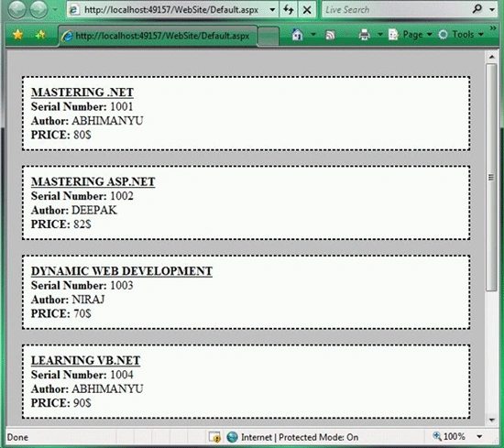Open Favorites Center star icon
Viewport: 504px width, 448px height.
tap(18, 35)
